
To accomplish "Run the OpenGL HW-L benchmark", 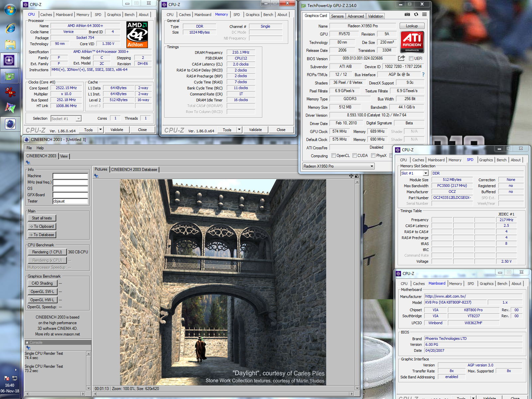I will pos(42,300).
